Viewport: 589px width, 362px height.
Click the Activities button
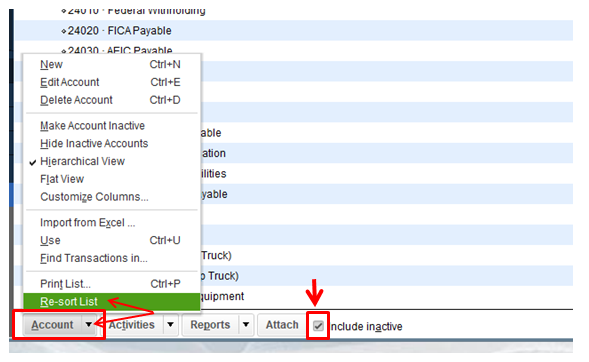[x=131, y=325]
